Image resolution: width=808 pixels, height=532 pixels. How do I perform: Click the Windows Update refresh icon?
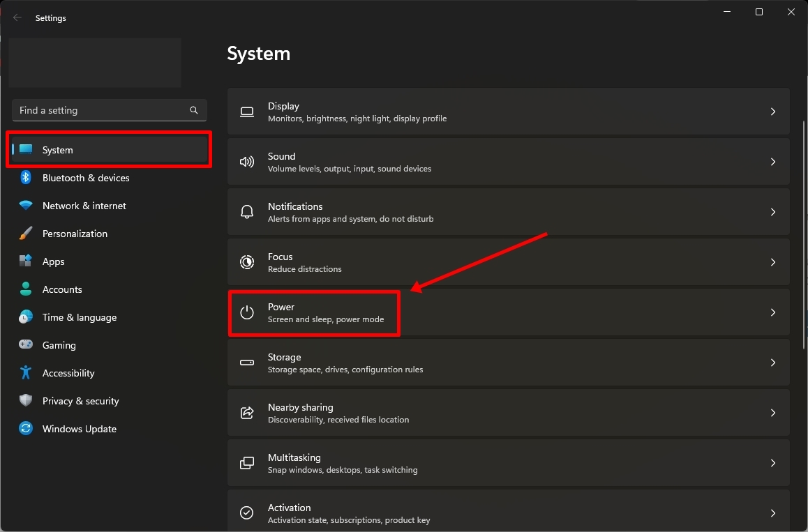click(x=26, y=428)
